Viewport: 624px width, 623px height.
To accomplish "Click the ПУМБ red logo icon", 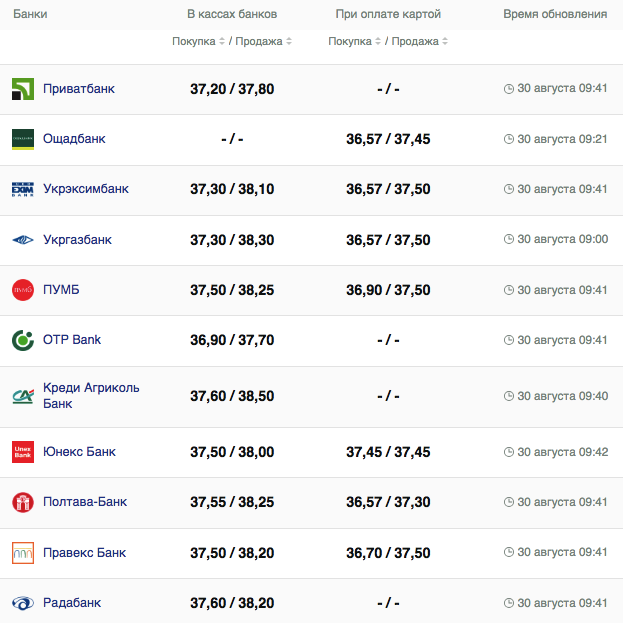I will tap(23, 290).
